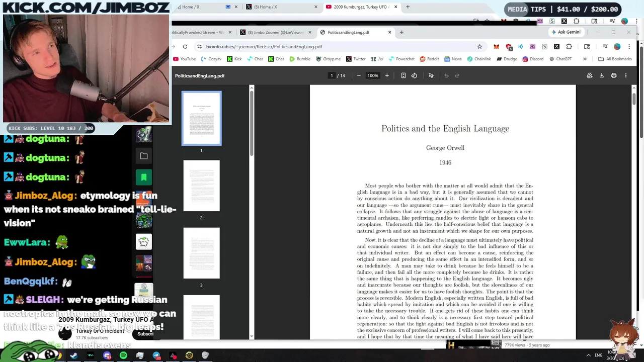Open Steam from the taskbar
Viewport: 644px width, 362px height.
(74, 355)
